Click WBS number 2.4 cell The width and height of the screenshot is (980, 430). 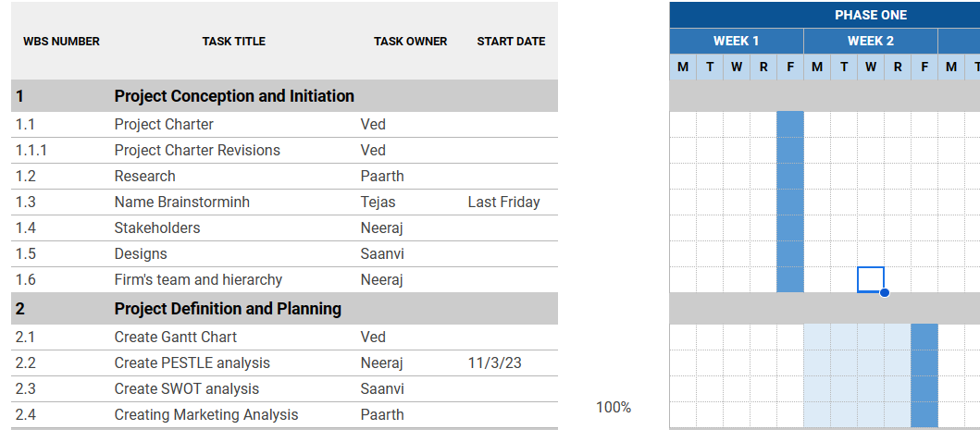(x=26, y=415)
